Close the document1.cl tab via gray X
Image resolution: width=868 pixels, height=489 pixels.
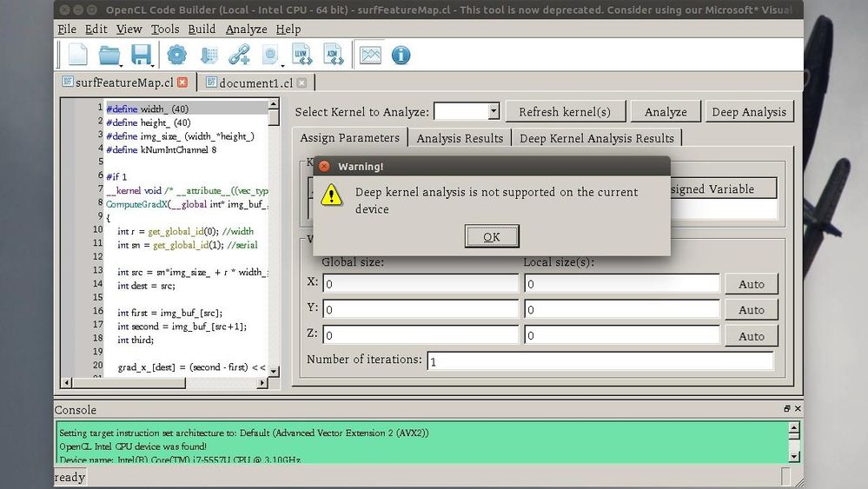(x=301, y=83)
